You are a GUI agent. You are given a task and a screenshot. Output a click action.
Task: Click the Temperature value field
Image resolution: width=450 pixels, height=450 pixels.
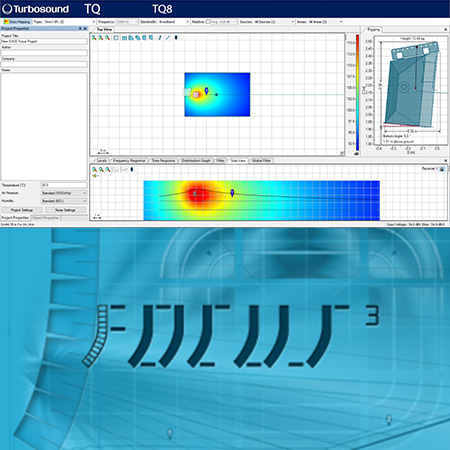point(64,185)
